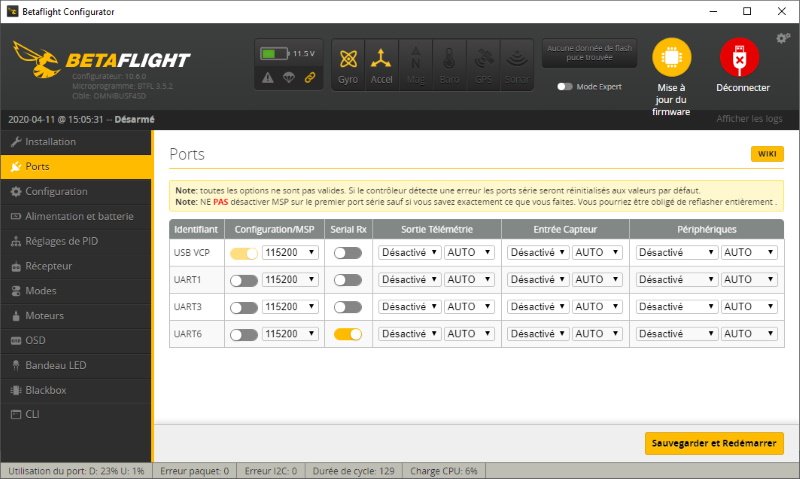Screen dimensions: 800x479
Task: Disable Serial Rx on UART6
Action: coord(348,334)
